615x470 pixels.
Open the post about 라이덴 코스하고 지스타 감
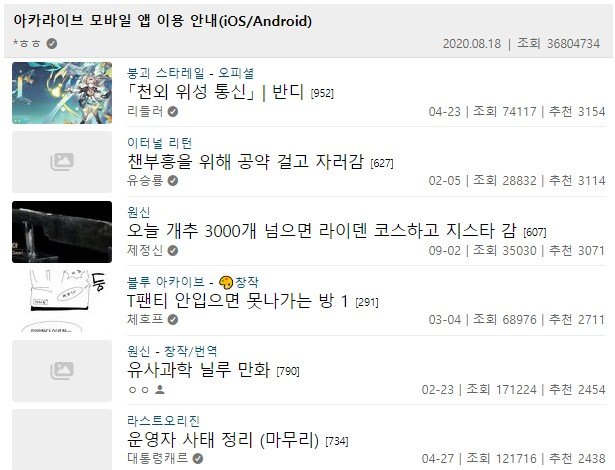(322, 231)
